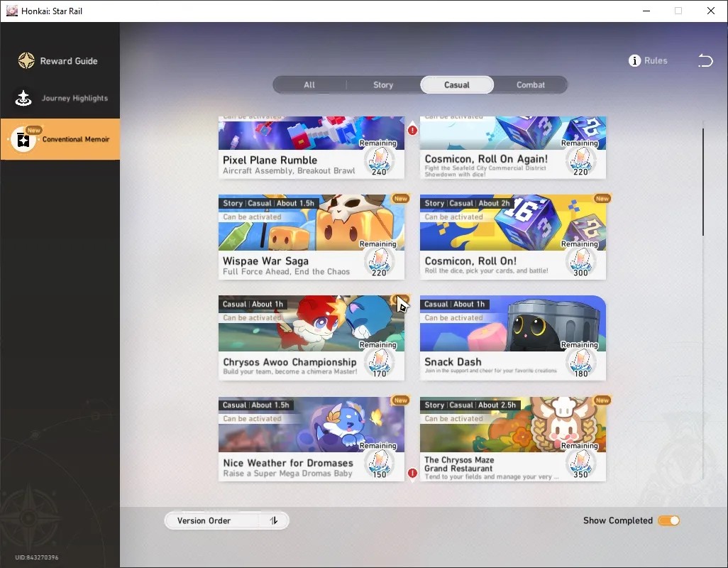Open the Rules info icon
728x568 pixels.
pos(634,60)
